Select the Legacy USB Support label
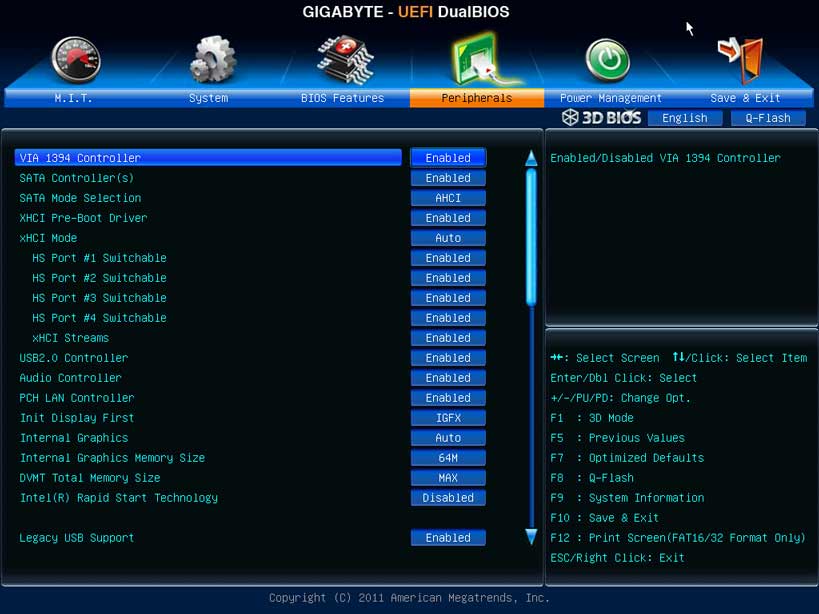The height and width of the screenshot is (614, 819). (x=77, y=538)
